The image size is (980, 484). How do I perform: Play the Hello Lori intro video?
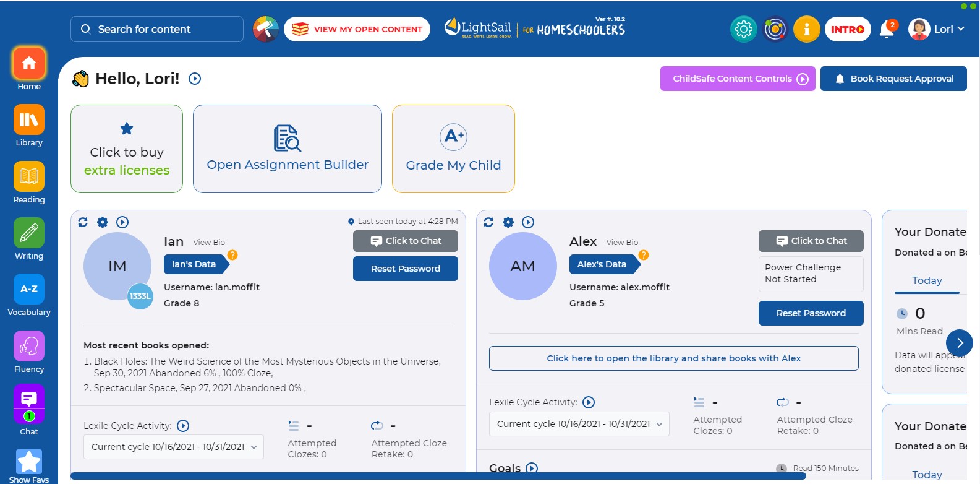click(195, 79)
